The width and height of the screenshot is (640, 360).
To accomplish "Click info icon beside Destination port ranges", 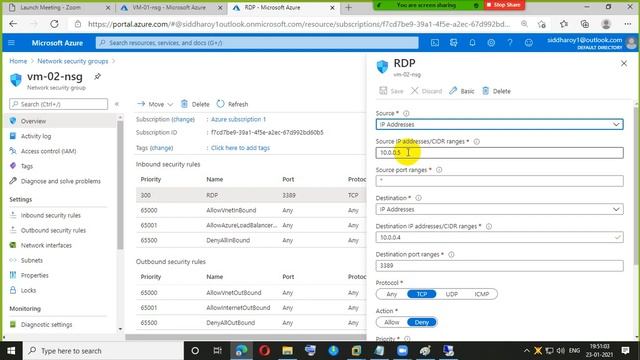I will click(451, 254).
